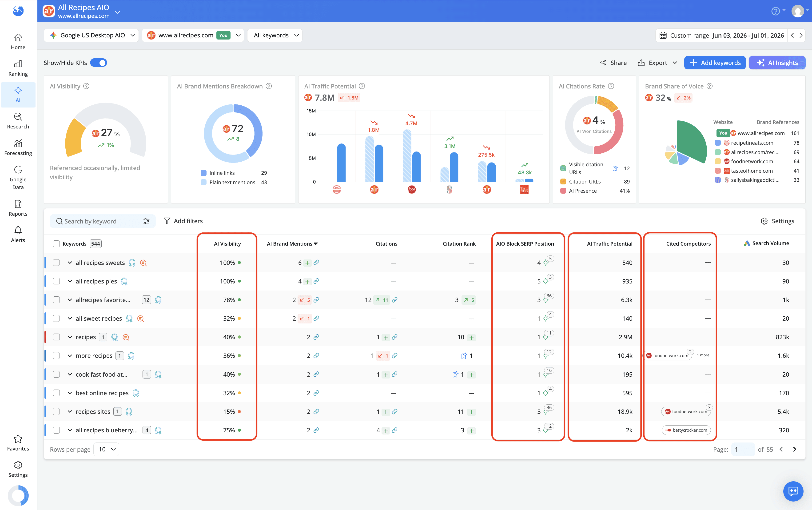
Task: Open the Research section in sidebar
Action: (18, 121)
